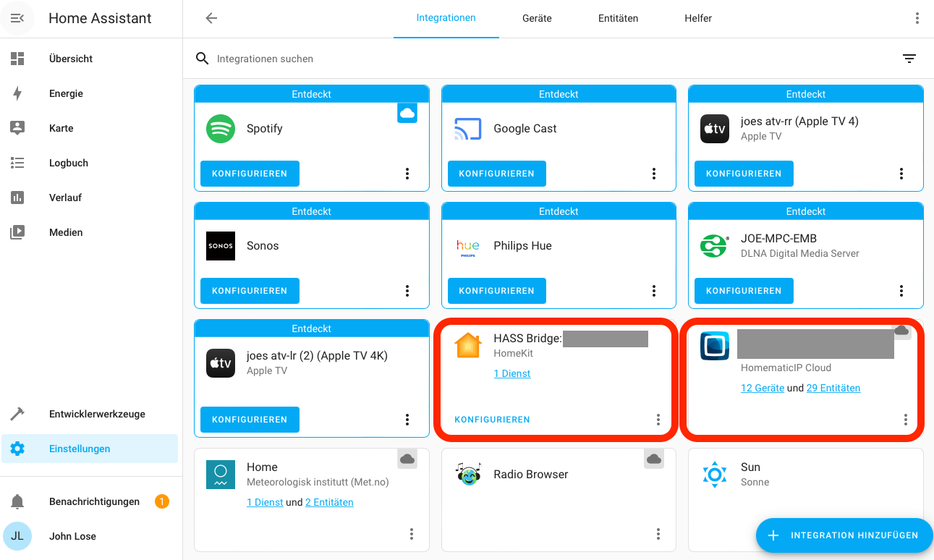This screenshot has height=560, width=934.
Task: Click Integration hinzufügen button
Action: point(844,535)
